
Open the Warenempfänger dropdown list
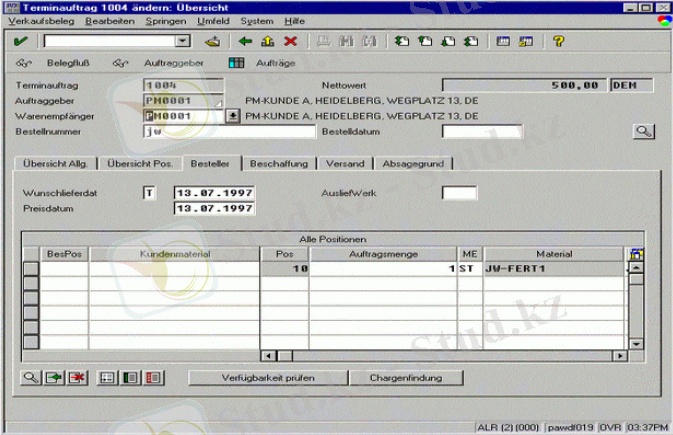(234, 116)
